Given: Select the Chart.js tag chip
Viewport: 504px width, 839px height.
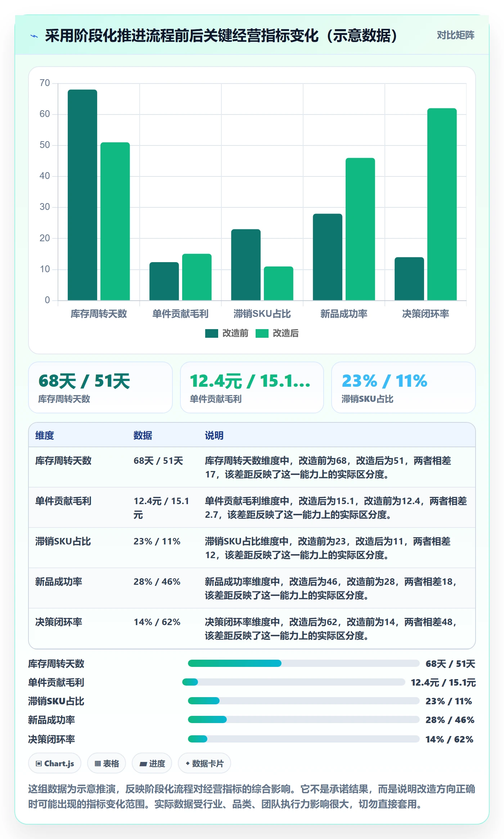Looking at the screenshot, I should [55, 763].
